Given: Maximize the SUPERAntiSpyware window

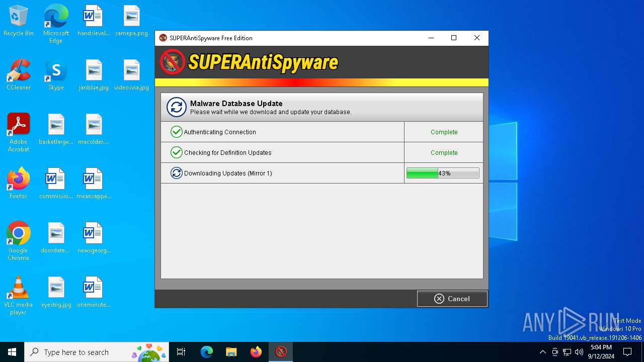Looking at the screenshot, I should point(454,38).
